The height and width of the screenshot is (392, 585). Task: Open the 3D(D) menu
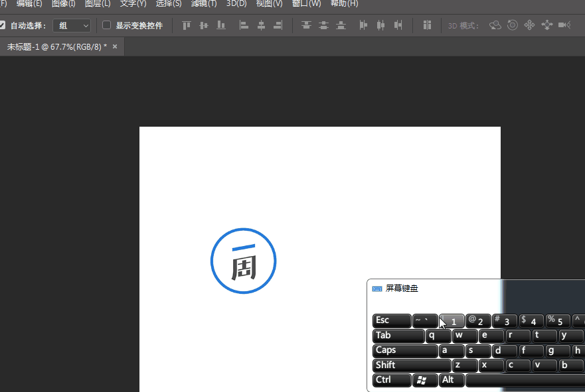[236, 4]
